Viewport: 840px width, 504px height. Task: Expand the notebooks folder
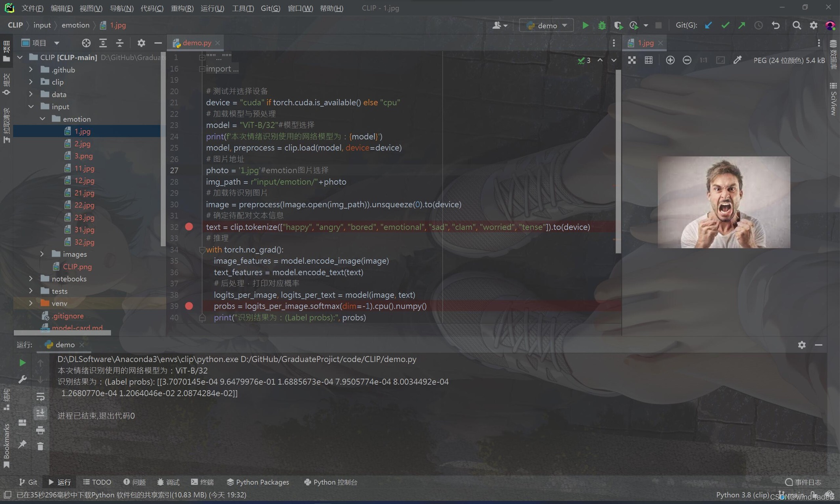[31, 279]
